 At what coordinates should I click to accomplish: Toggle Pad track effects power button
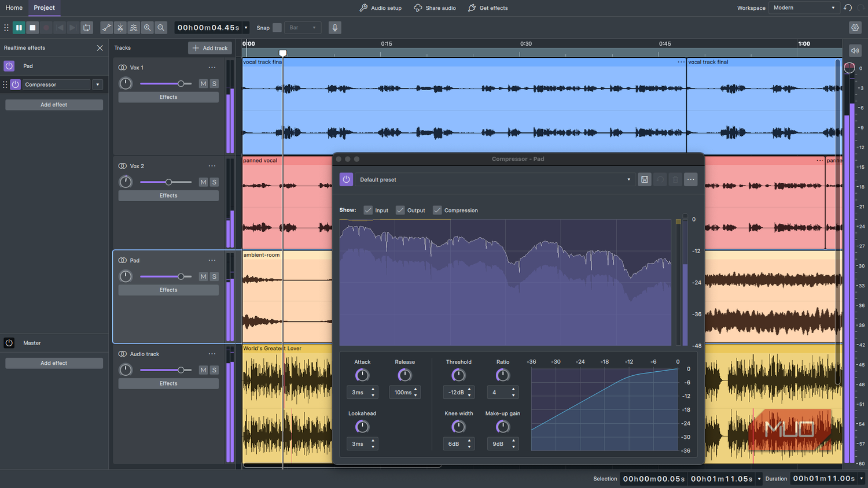(x=9, y=66)
